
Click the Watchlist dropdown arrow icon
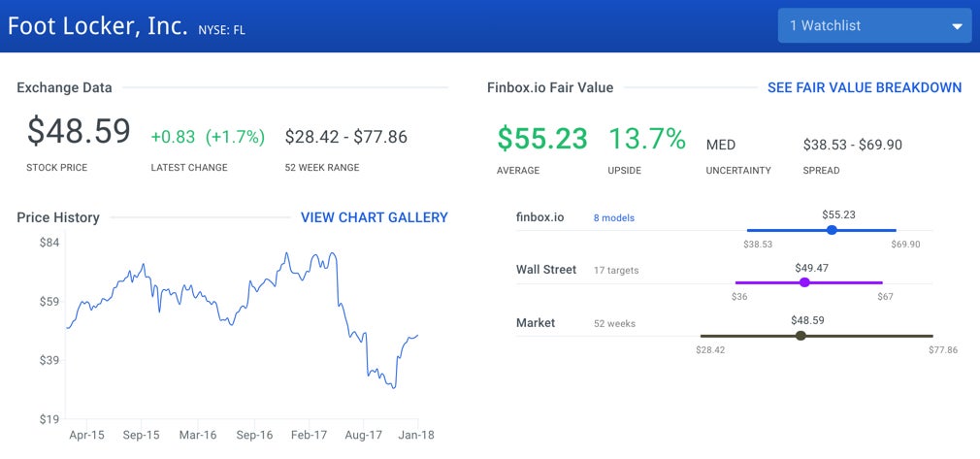[957, 26]
